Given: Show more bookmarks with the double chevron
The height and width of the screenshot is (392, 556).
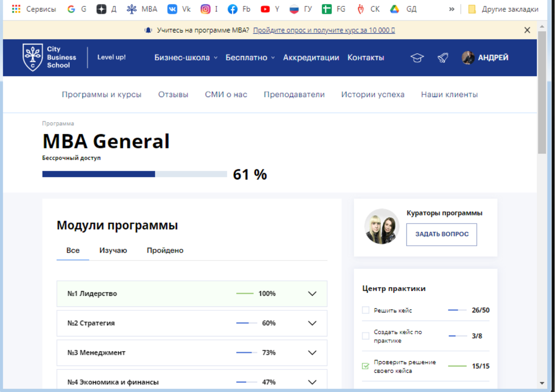Looking at the screenshot, I should point(452,9).
